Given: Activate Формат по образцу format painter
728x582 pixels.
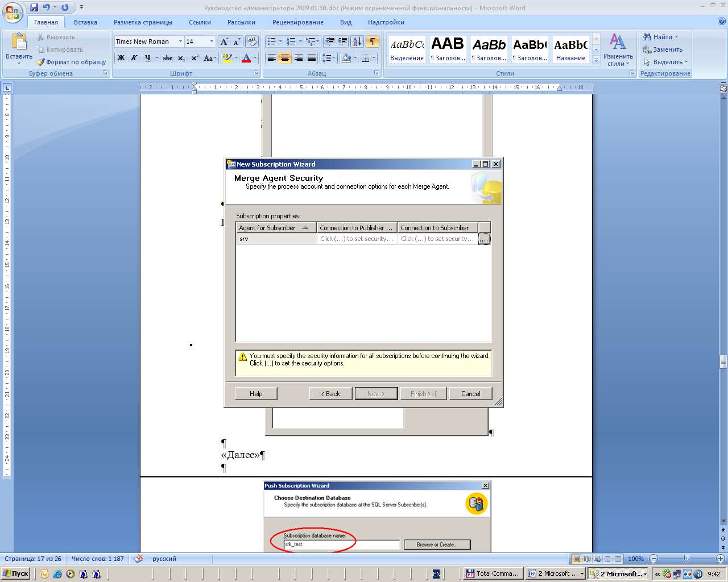Looking at the screenshot, I should pos(71,62).
